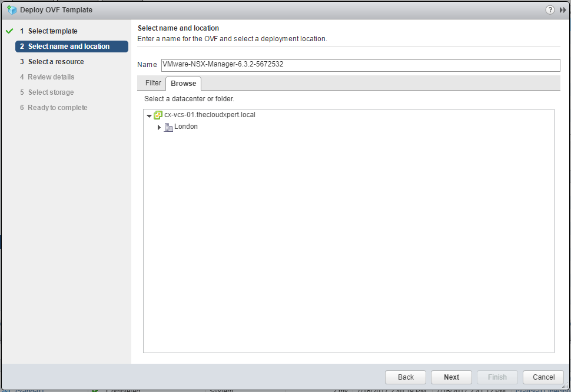
Task: Cancel the OVF deployment wizard
Action: point(543,377)
